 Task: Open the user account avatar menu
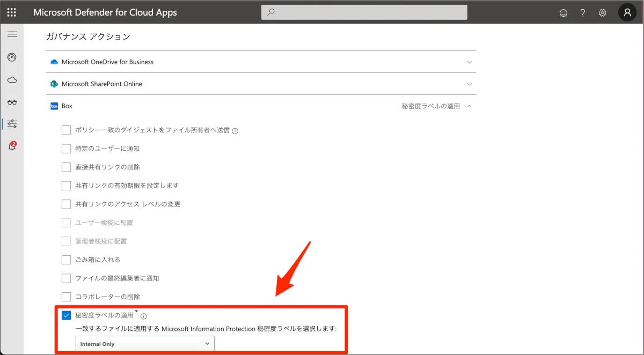coord(627,12)
